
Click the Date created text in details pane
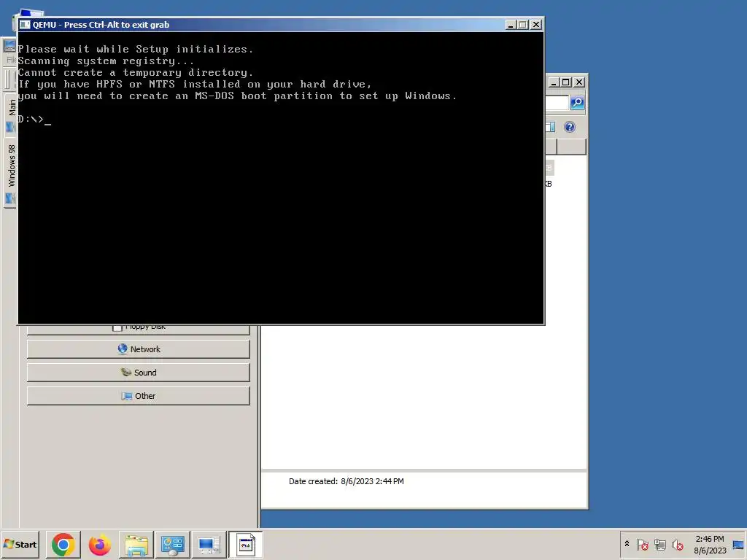346,481
